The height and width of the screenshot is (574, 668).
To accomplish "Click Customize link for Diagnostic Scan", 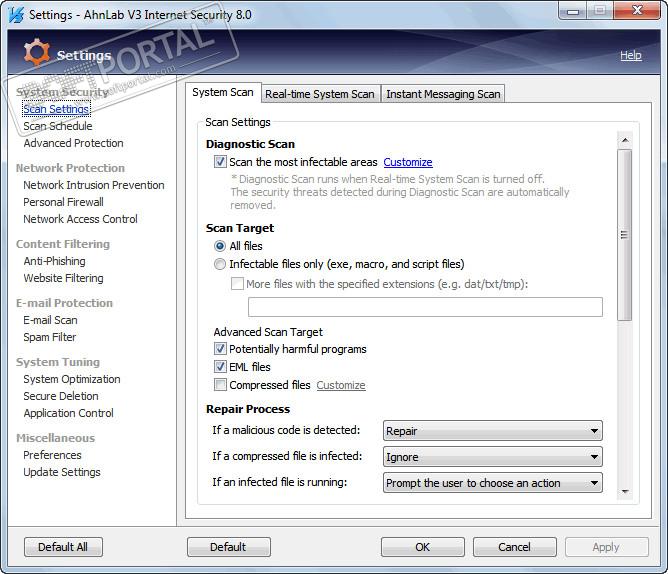I will [x=408, y=162].
